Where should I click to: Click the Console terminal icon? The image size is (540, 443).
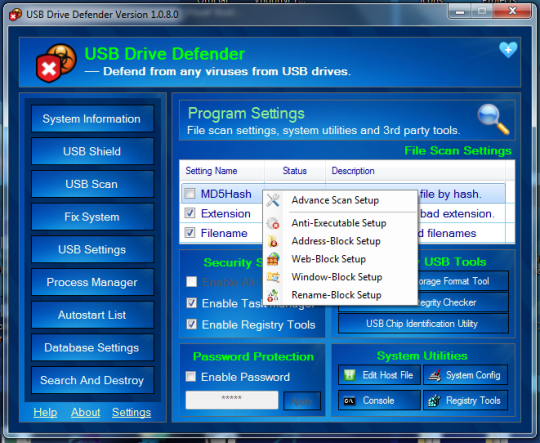coord(349,401)
